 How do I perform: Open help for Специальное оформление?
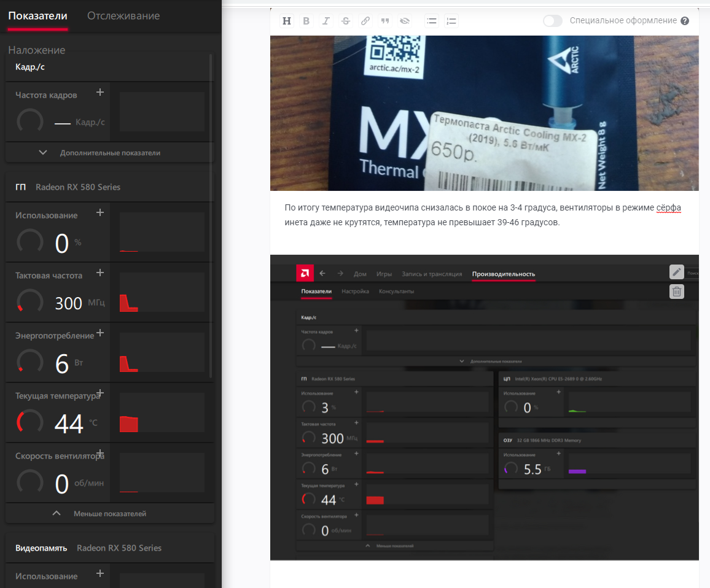click(x=685, y=21)
